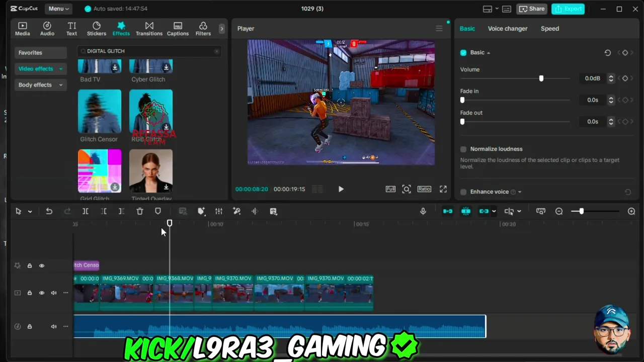Open the Transitions tab
The width and height of the screenshot is (644, 362).
[x=149, y=29]
